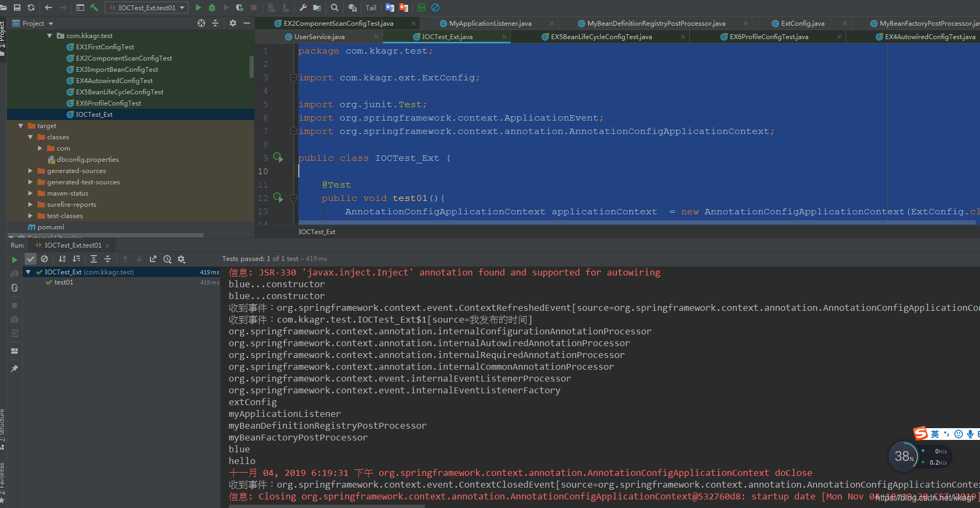Open settings using the wrench icon
This screenshot has height=508, width=980.
(303, 8)
